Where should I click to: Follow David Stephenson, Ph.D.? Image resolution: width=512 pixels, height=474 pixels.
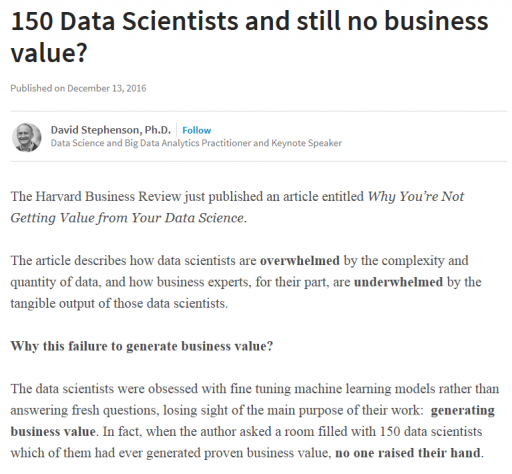[197, 130]
